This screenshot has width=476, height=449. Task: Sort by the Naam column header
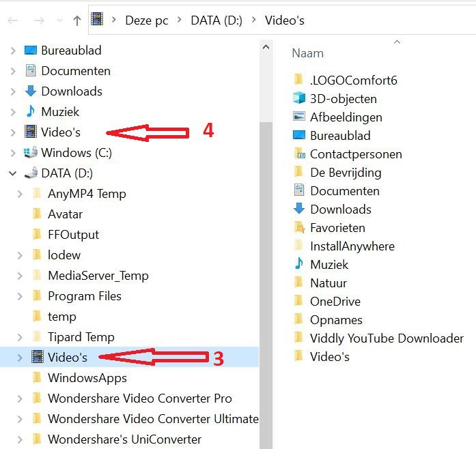308,53
